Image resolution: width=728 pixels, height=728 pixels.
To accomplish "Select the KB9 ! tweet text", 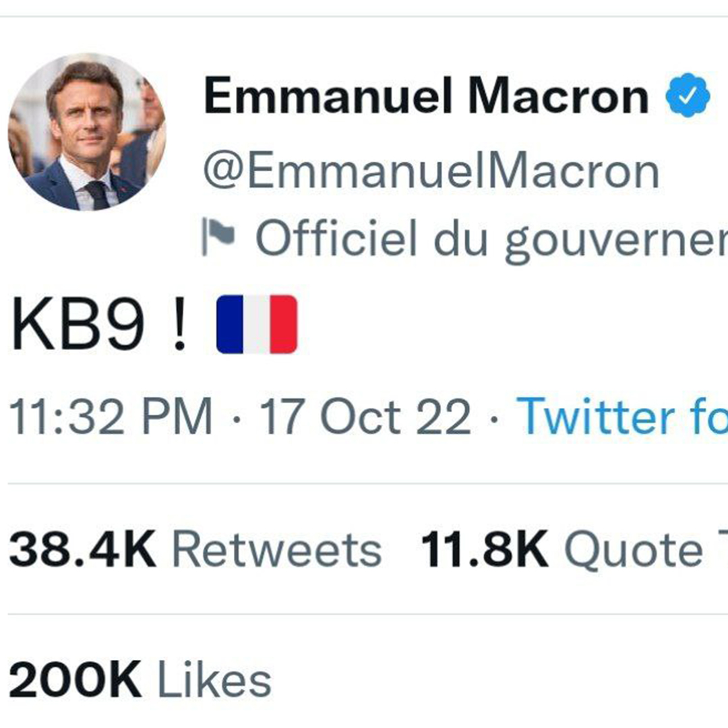I will pos(99,324).
